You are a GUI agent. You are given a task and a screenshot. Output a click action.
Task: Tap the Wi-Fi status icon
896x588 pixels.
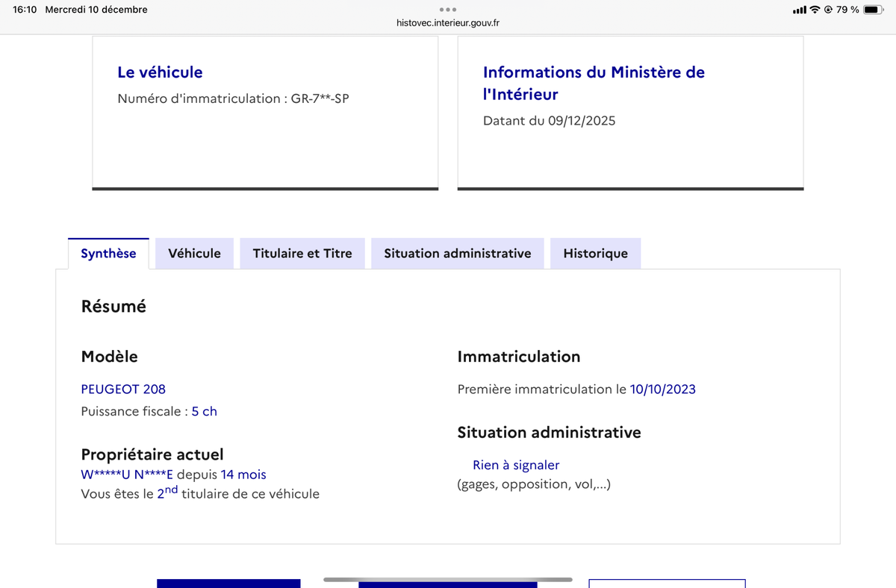tap(815, 10)
